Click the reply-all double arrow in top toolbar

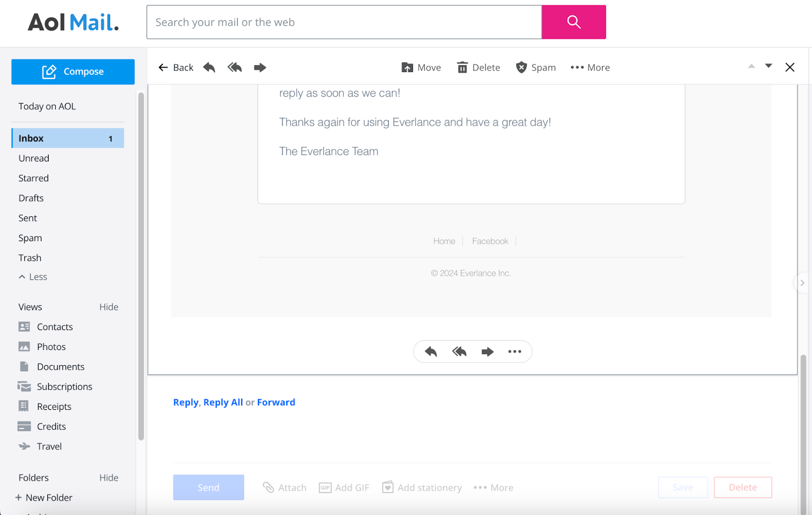click(234, 68)
